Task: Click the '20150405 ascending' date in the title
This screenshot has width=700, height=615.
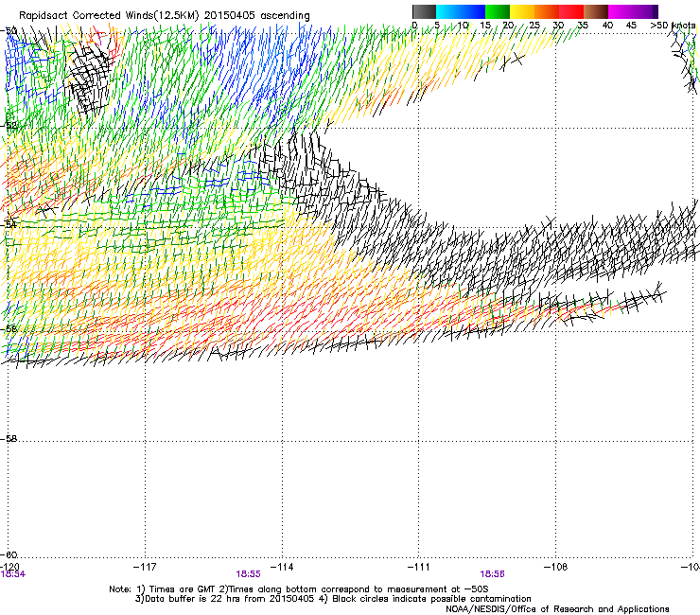Action: tap(257, 16)
